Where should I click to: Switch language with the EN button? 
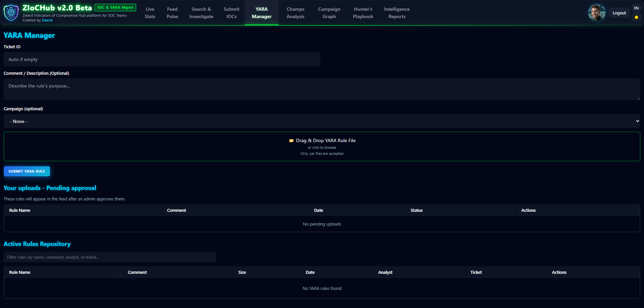click(636, 8)
